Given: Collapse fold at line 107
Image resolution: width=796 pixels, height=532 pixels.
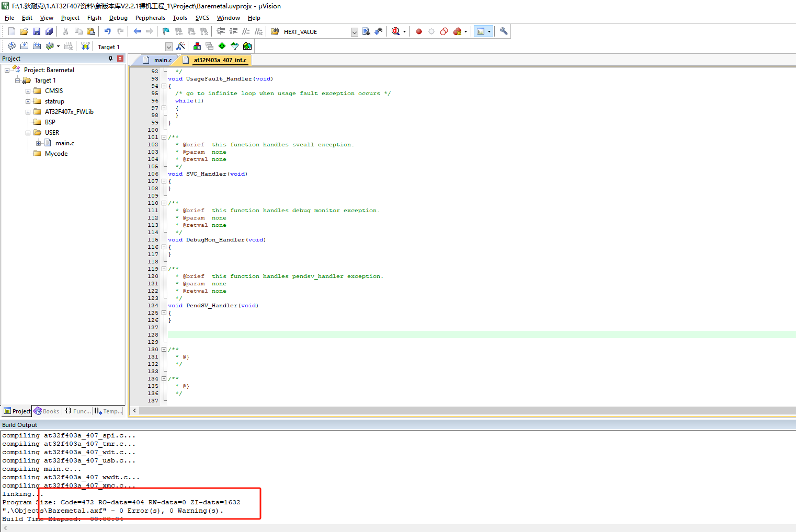Looking at the screenshot, I should coord(164,181).
